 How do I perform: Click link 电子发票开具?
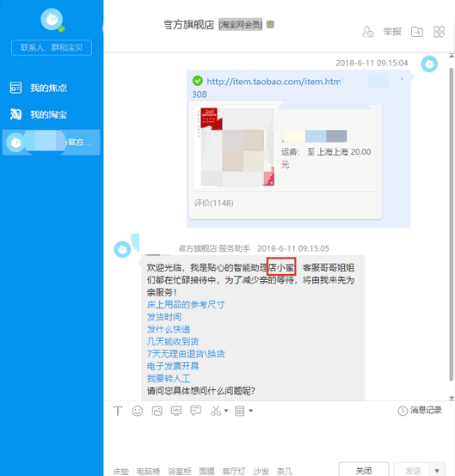coord(173,366)
